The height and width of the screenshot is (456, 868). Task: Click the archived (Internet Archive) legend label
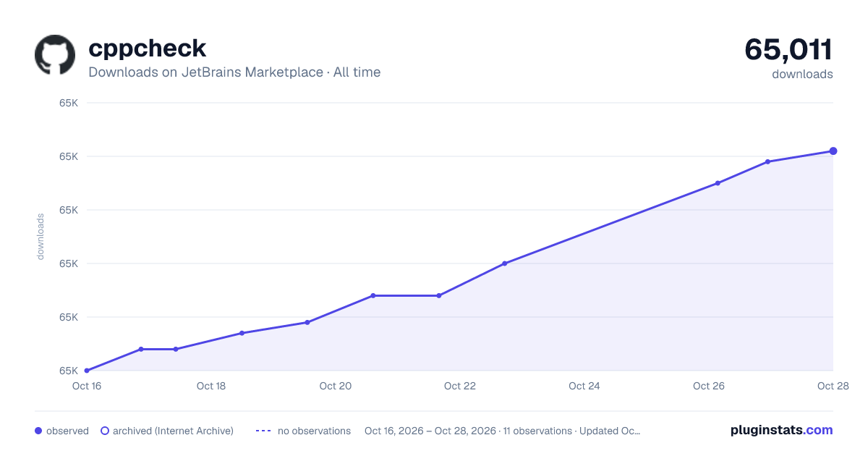click(173, 431)
